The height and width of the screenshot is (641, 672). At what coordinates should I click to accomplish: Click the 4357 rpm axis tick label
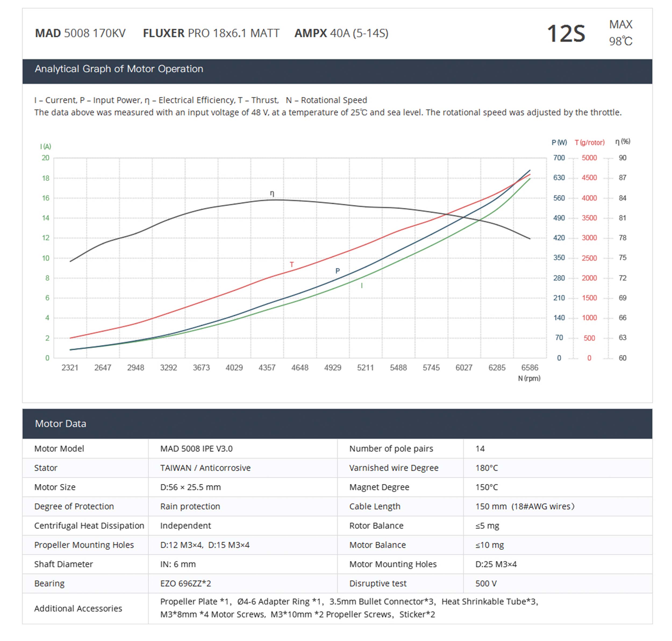[267, 368]
